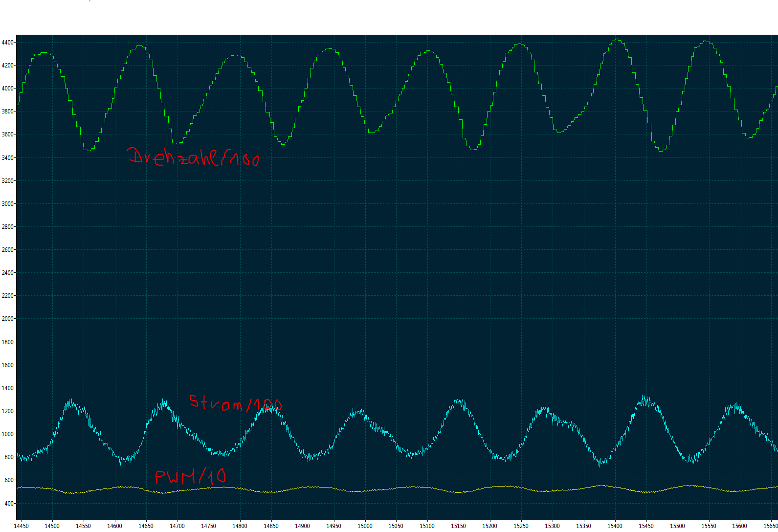Click the 3800 y-axis tick label
The width and height of the screenshot is (778, 532).
click(8, 111)
